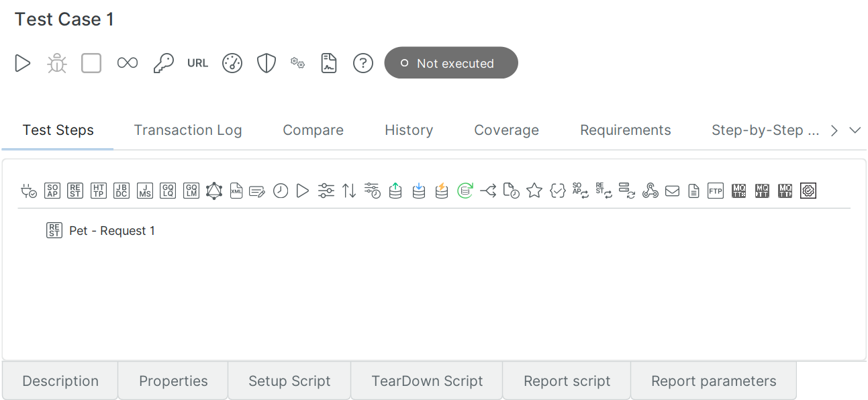The width and height of the screenshot is (868, 400).
Task: Open the key credentials icon
Action: 163,63
